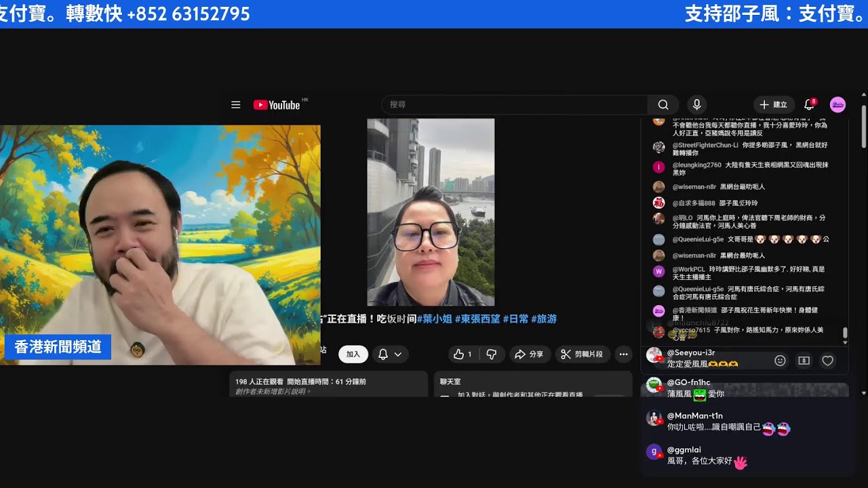Open hashtag #東張西望 link
The image size is (868, 488).
coord(477,319)
